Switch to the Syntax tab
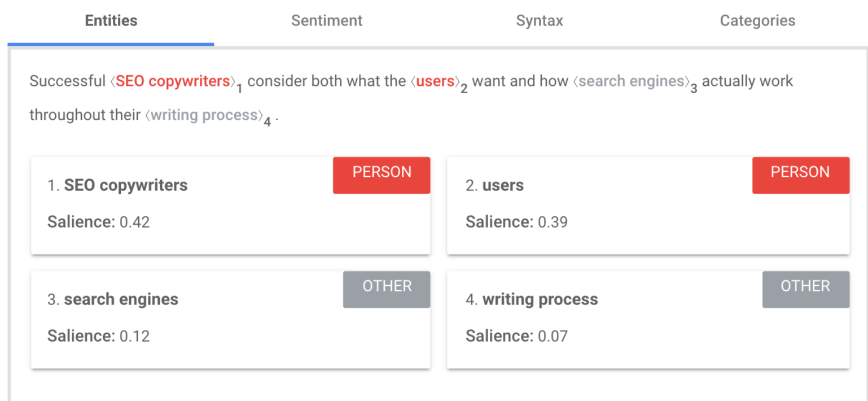The image size is (868, 401). click(539, 20)
